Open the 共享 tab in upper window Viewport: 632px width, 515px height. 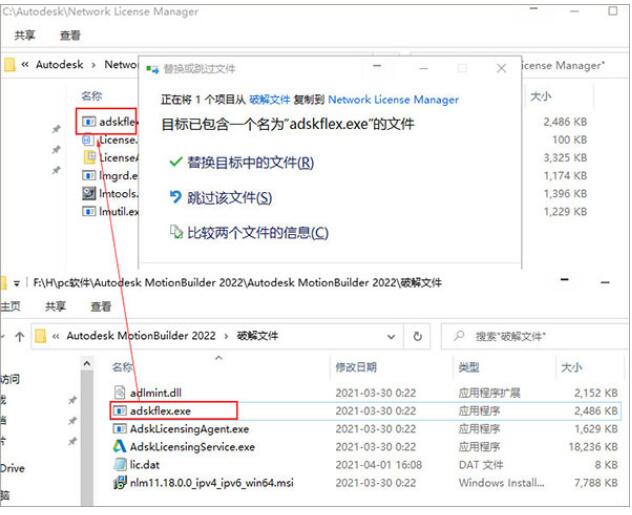pyautogui.click(x=25, y=35)
